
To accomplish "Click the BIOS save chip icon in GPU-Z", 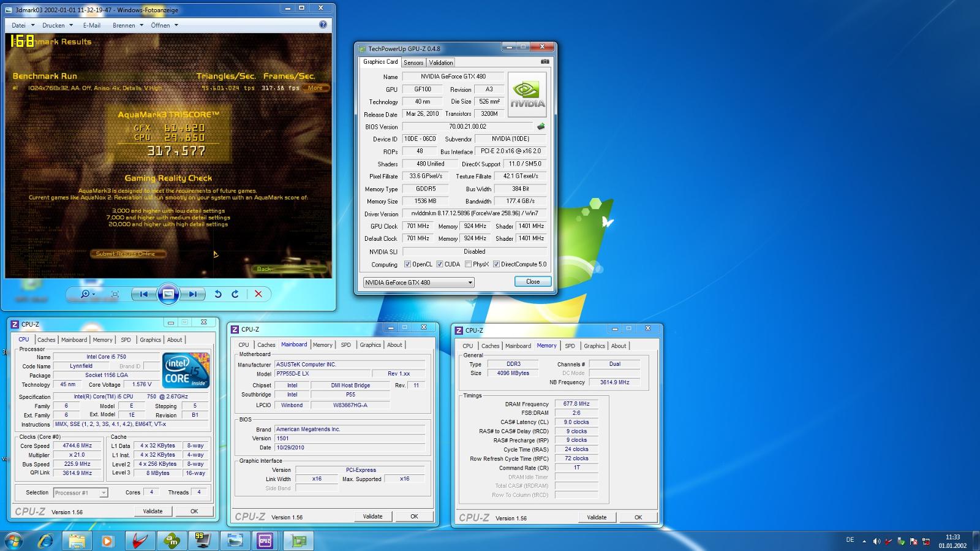I will [x=541, y=126].
